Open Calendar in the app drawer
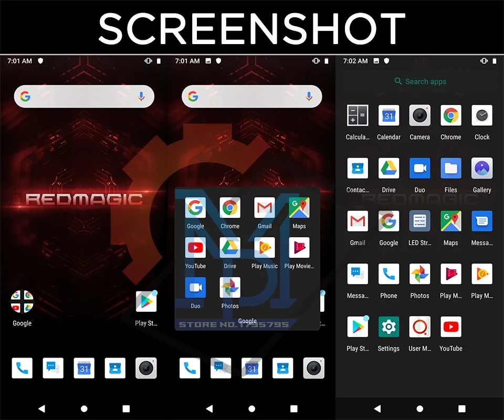 pos(388,115)
